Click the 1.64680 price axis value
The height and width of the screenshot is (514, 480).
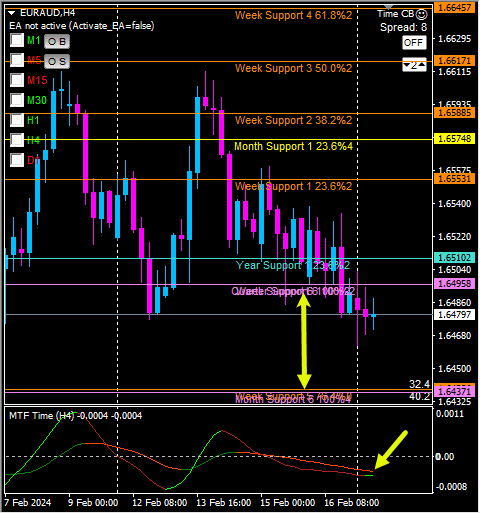[x=455, y=336]
